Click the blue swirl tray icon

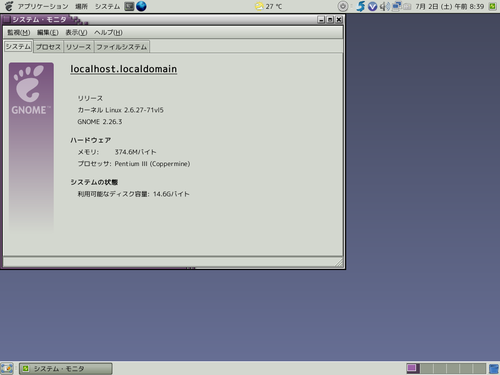[x=361, y=6]
